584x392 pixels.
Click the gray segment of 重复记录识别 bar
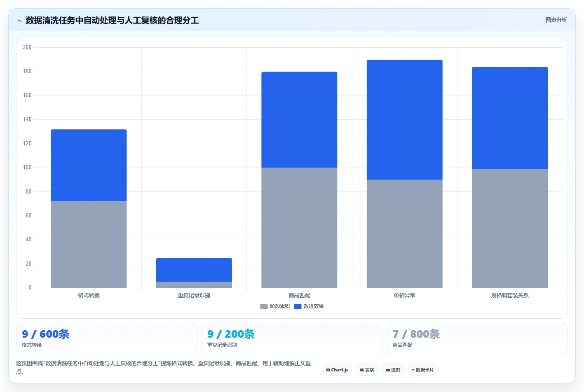coord(194,285)
